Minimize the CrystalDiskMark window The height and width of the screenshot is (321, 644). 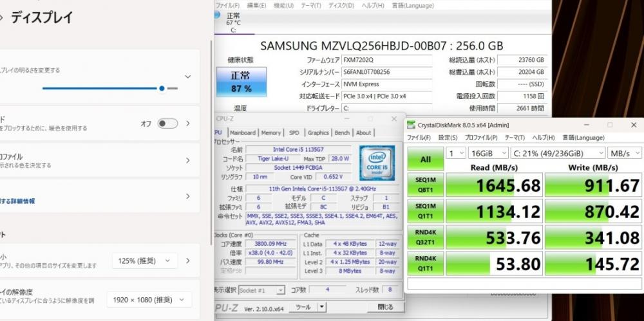[587, 125]
